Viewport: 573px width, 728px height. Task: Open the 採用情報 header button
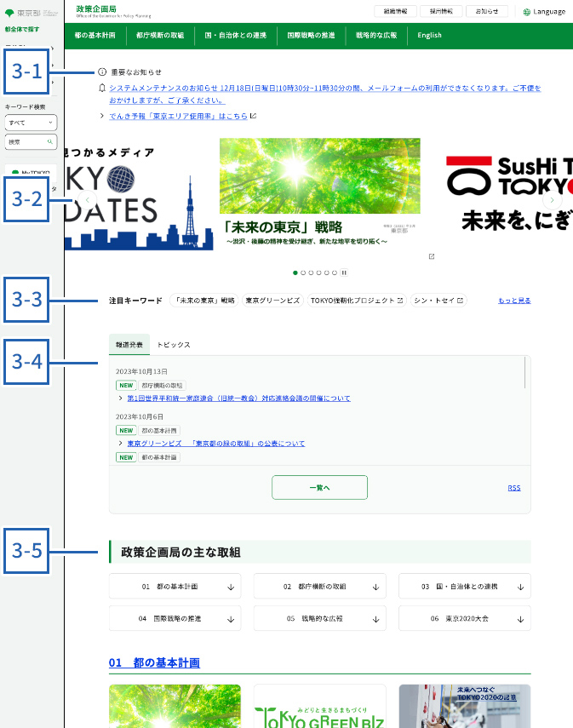pos(441,11)
